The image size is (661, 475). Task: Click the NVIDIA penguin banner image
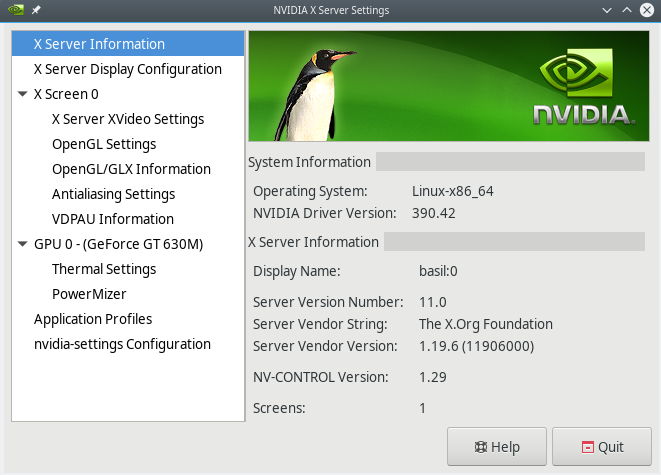click(x=446, y=90)
